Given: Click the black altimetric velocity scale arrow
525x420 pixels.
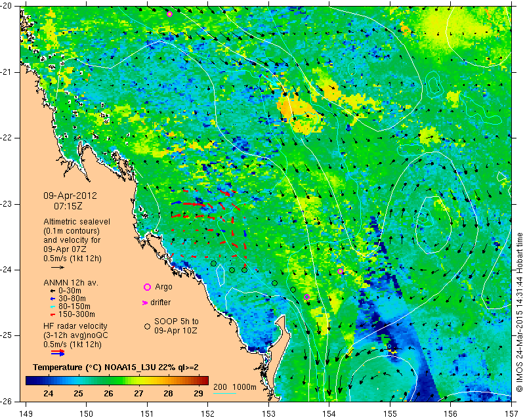Looking at the screenshot, I should point(58,267).
